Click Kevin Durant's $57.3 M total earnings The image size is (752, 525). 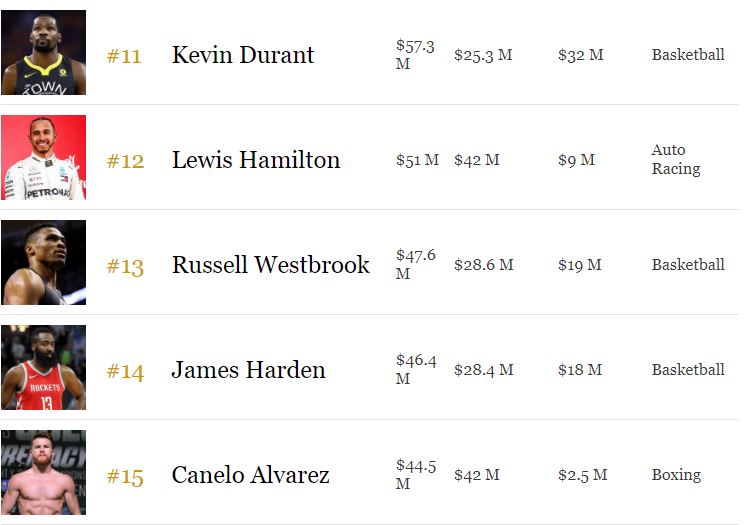point(415,54)
